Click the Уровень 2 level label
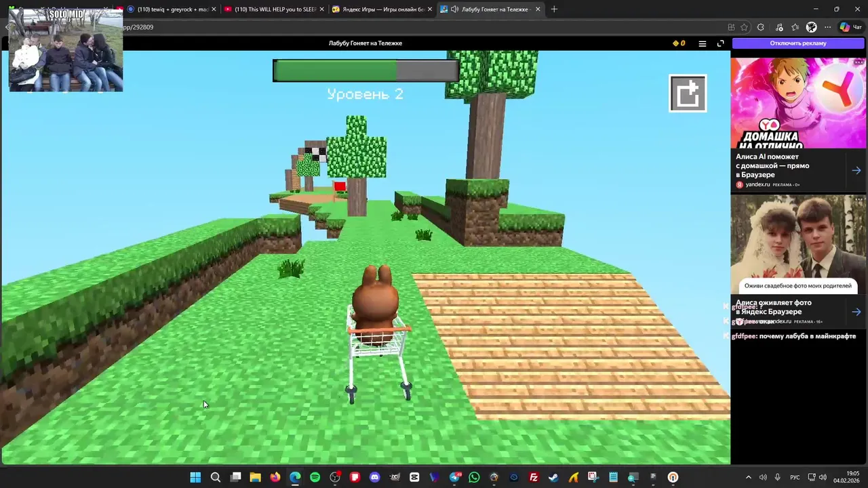 click(365, 94)
